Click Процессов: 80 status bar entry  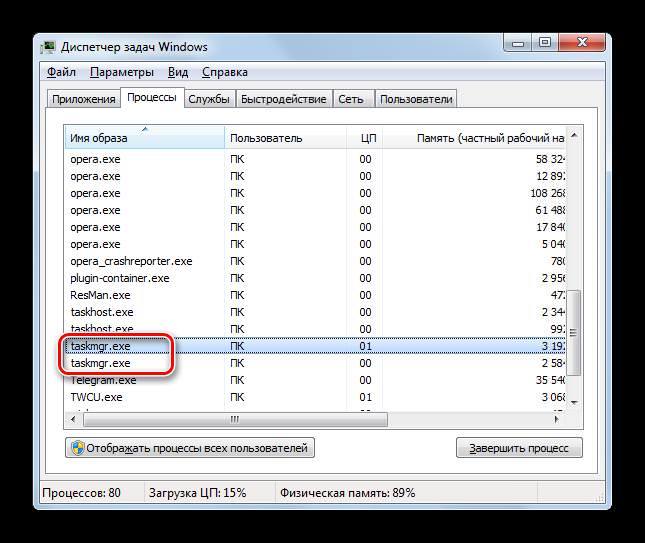[81, 492]
